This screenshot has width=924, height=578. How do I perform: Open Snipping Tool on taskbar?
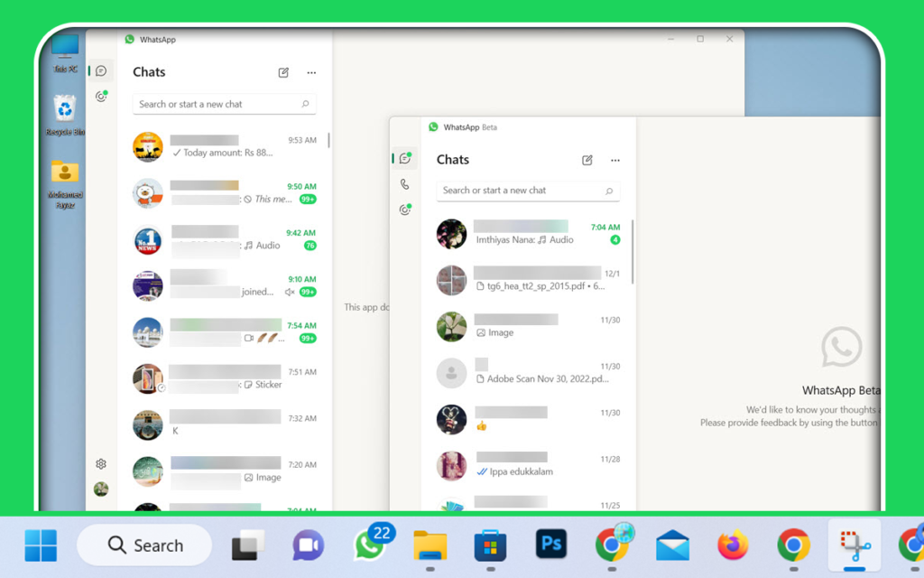(855, 545)
